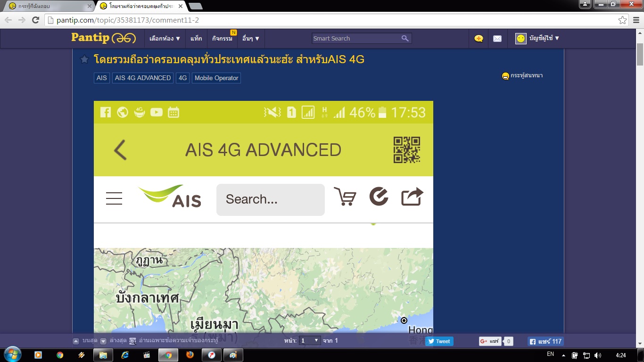Viewport: 644px width, 362px height.
Task: Star this topic as favorite
Action: [x=84, y=59]
